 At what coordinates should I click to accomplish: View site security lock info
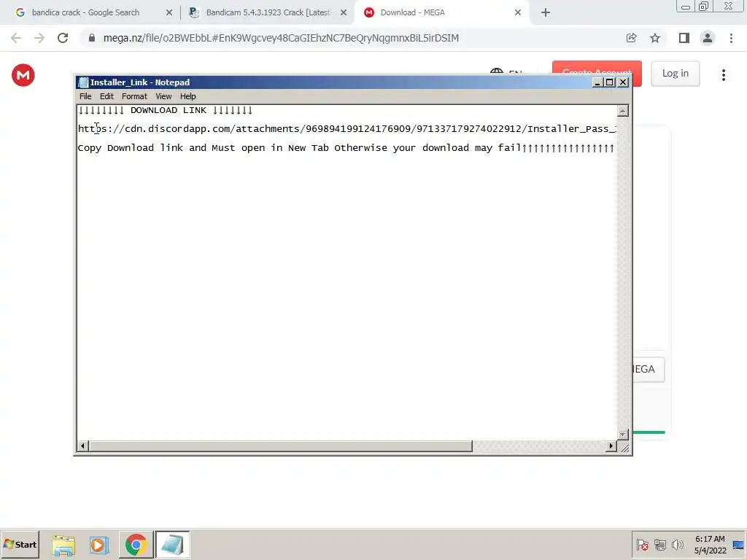(92, 38)
